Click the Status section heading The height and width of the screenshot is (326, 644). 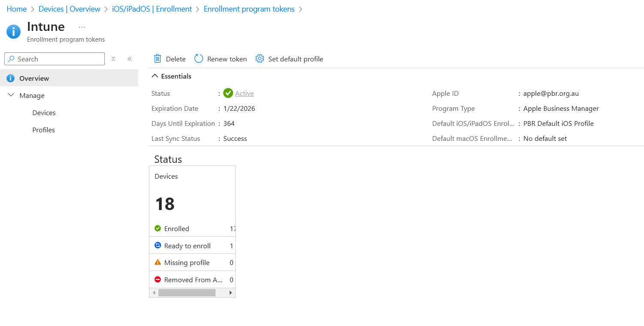coord(168,159)
